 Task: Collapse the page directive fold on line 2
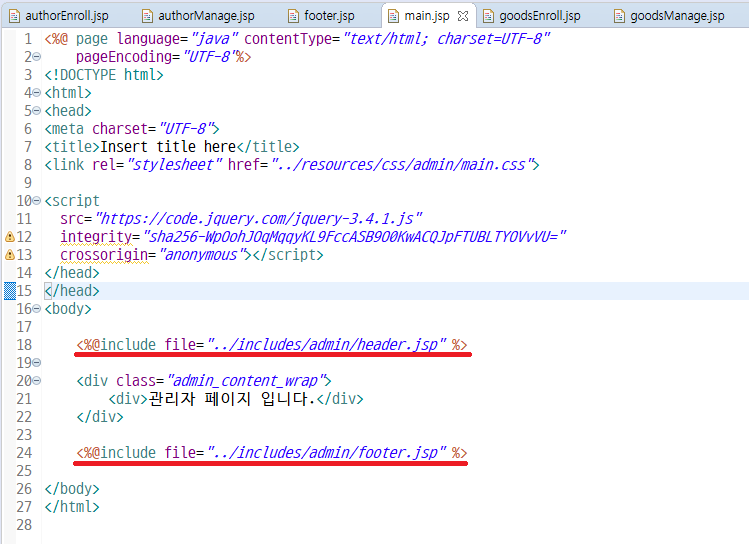[x=37, y=57]
